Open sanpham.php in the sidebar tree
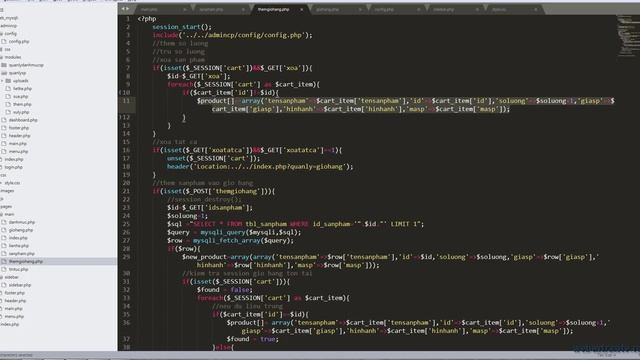The height and width of the screenshot is (360, 640). (x=22, y=253)
